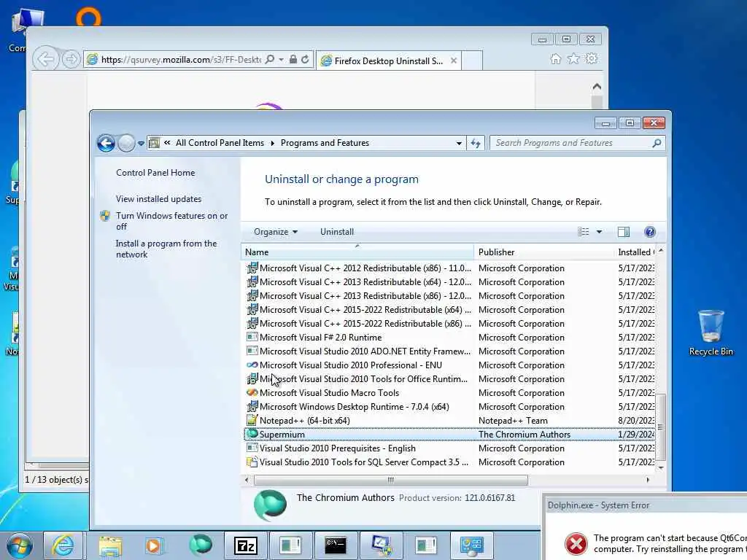
Task: Click the scroll down arrow of program list
Action: (x=661, y=468)
